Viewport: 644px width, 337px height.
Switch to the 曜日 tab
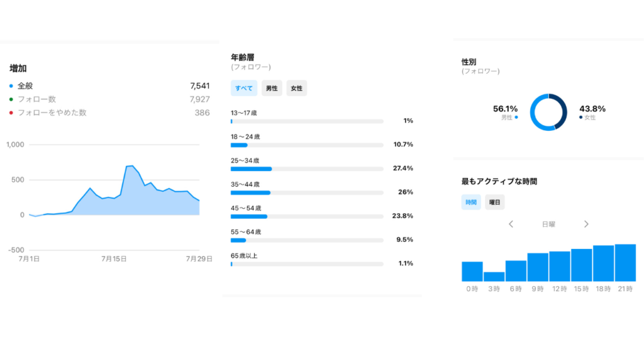[x=495, y=202]
